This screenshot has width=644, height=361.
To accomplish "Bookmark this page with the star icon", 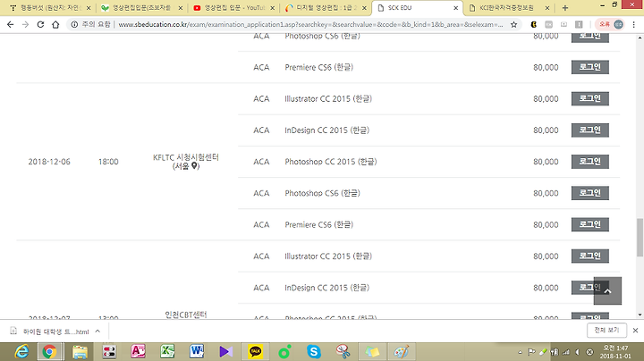I will [513, 25].
